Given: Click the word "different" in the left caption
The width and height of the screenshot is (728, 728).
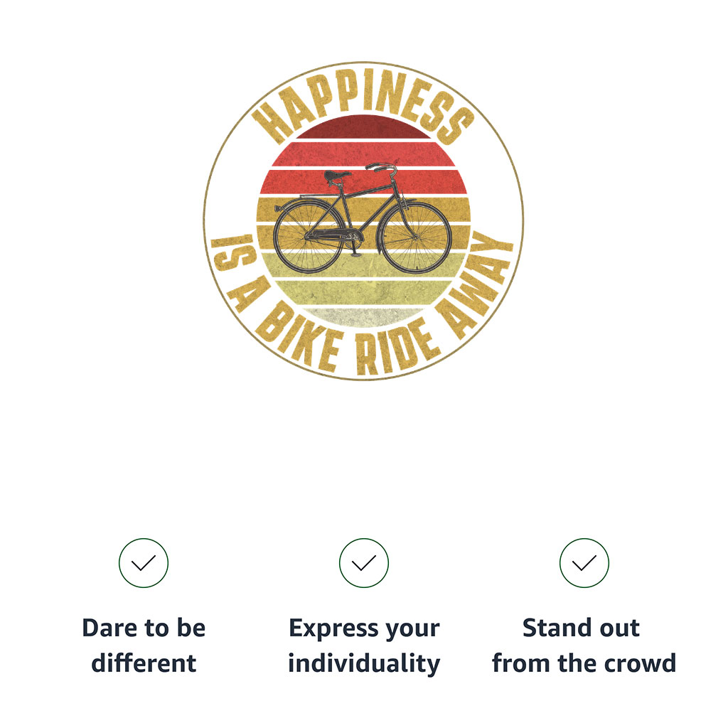Looking at the screenshot, I should click(144, 663).
